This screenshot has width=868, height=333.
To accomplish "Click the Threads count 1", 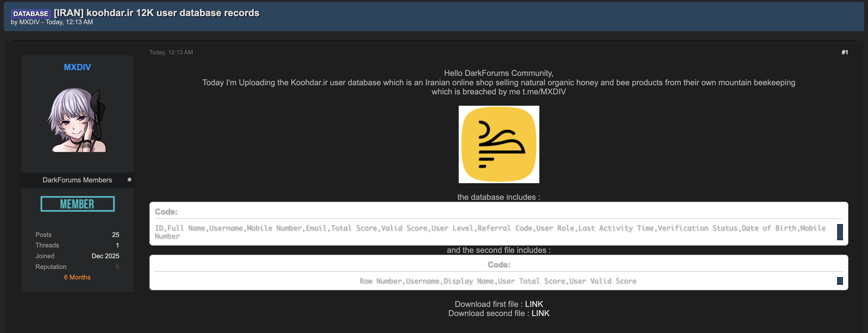I will [117, 245].
